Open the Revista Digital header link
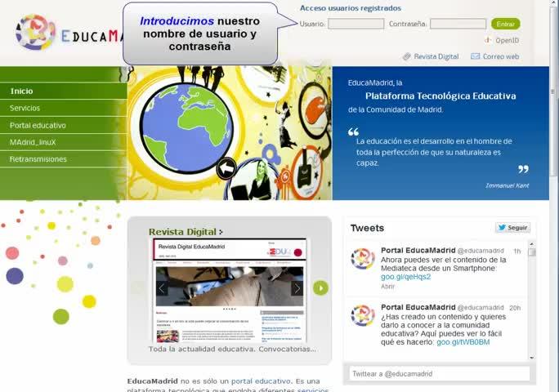Viewport: 559px width, 392px height. coord(436,56)
